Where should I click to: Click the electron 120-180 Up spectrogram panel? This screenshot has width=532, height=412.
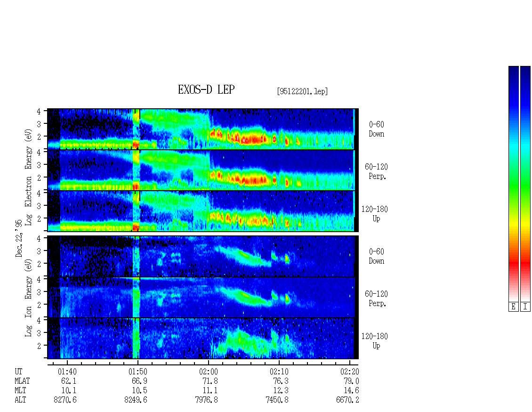[x=203, y=211]
